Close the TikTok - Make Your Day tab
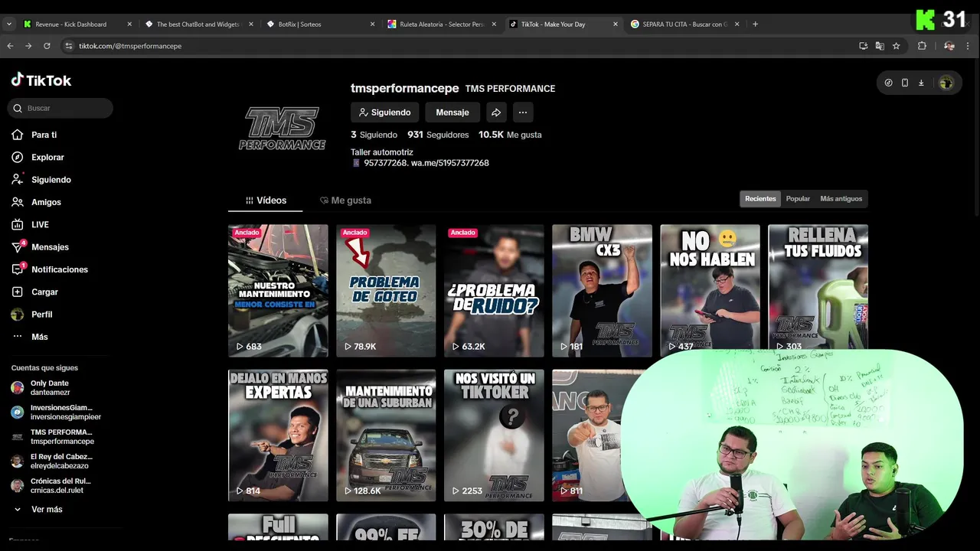The width and height of the screenshot is (980, 551). [615, 24]
